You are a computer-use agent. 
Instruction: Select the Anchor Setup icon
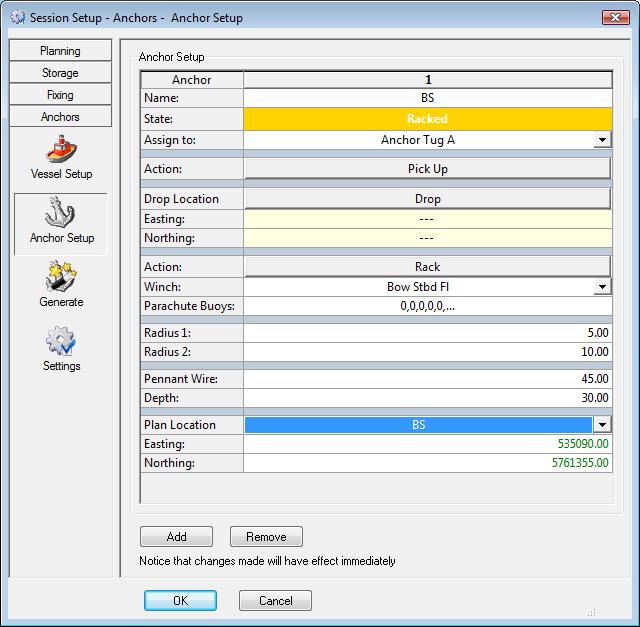(61, 216)
